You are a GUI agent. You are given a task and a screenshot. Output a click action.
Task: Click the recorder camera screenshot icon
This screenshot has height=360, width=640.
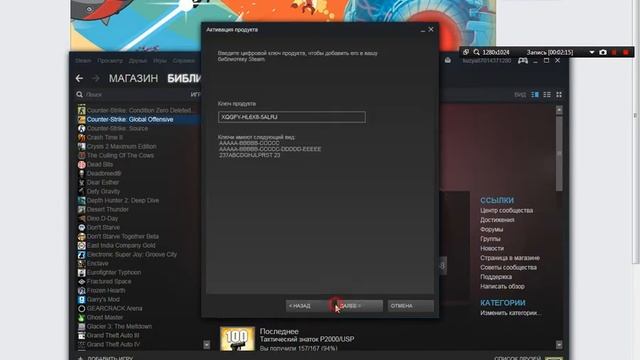603,52
